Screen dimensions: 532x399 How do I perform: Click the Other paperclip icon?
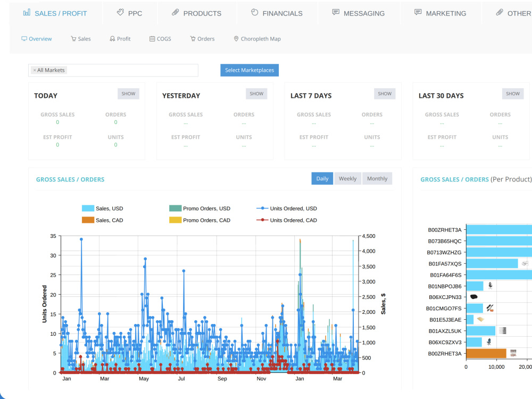pyautogui.click(x=500, y=13)
